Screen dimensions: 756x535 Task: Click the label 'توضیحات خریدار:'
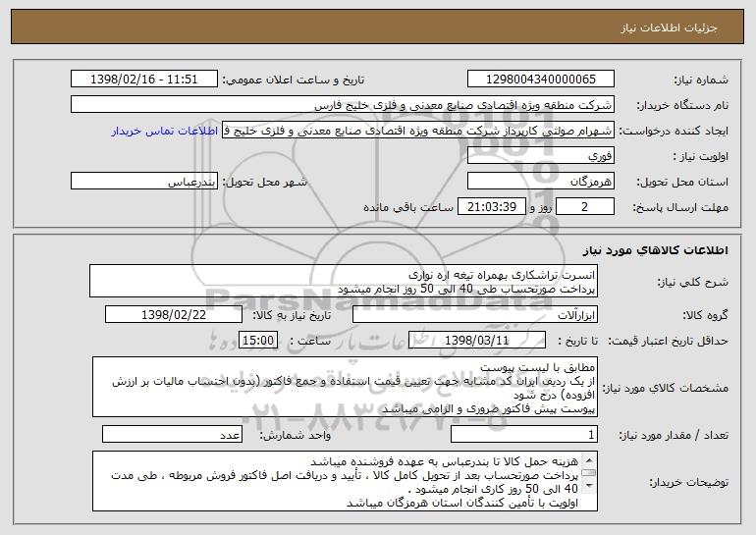pyautogui.click(x=688, y=482)
